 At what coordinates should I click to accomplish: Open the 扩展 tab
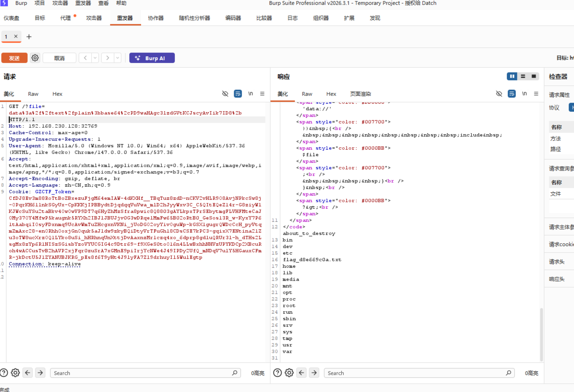click(349, 18)
